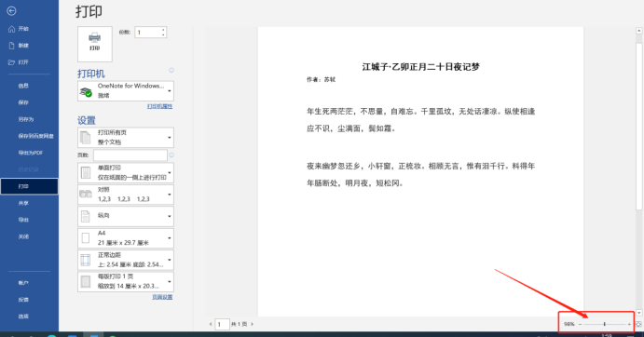Open the 纵向 orientation dropdown

pos(126,216)
